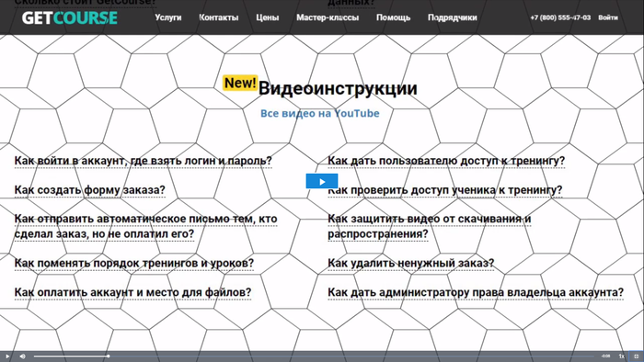Viewport: 644px width, 362px height.
Task: Open the 'Все видео на YouTube' link
Action: [319, 114]
